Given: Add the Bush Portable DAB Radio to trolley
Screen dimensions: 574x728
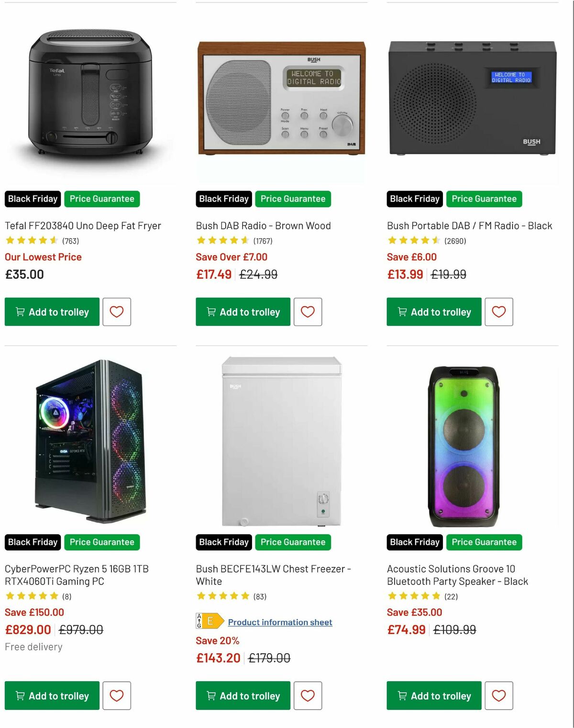Looking at the screenshot, I should 433,312.
